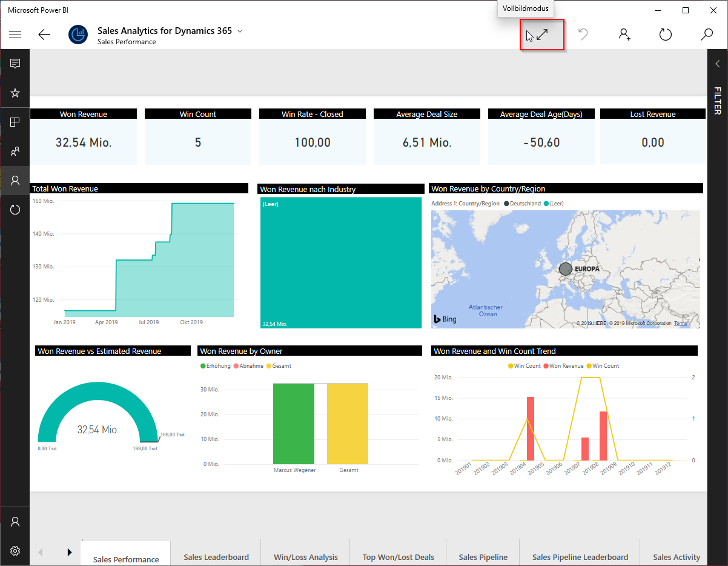Open settings gear in left sidebar
The image size is (728, 566).
(15, 551)
